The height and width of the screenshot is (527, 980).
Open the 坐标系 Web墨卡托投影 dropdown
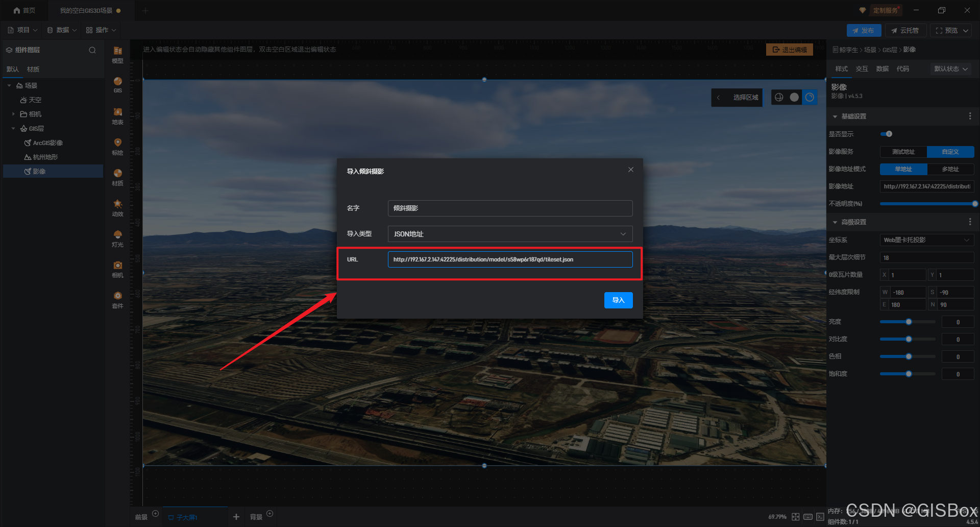[927, 240]
